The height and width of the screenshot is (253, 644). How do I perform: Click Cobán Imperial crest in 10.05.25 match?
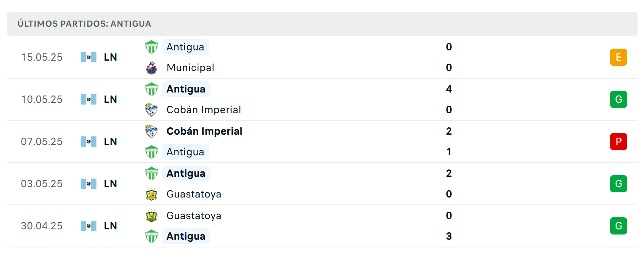[152, 110]
